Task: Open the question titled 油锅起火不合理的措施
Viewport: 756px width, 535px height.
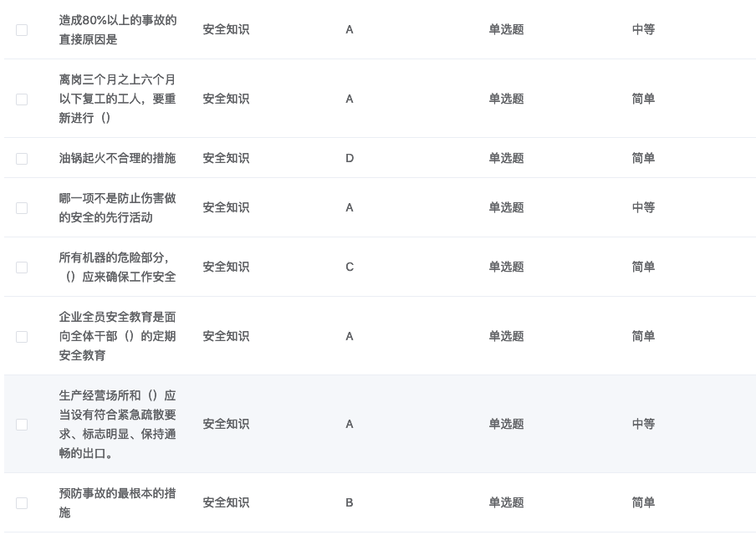Action: click(117, 158)
